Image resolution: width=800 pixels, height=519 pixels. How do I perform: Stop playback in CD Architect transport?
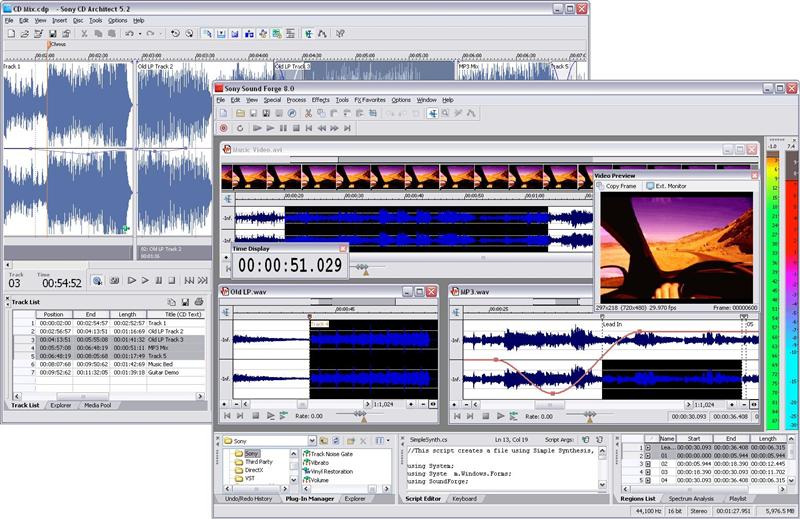click(172, 280)
